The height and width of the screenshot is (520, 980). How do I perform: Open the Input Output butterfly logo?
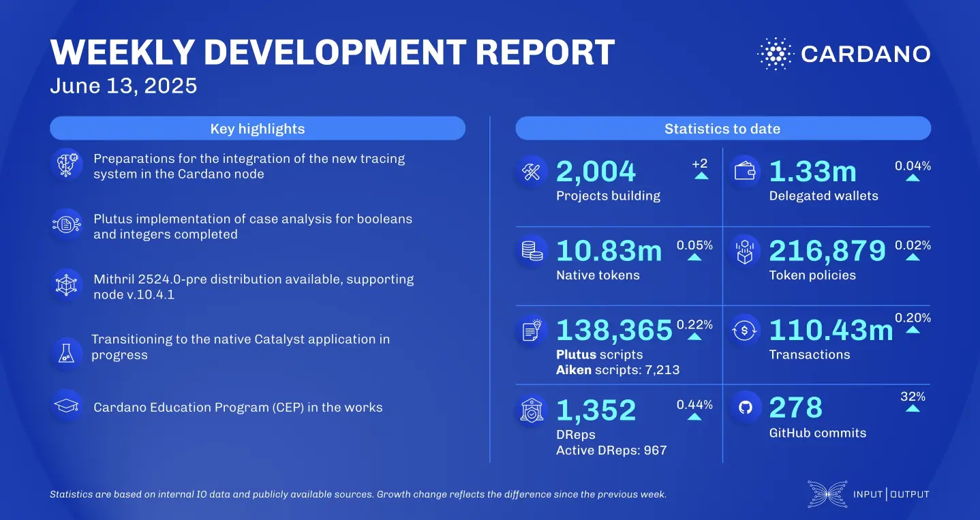[827, 493]
